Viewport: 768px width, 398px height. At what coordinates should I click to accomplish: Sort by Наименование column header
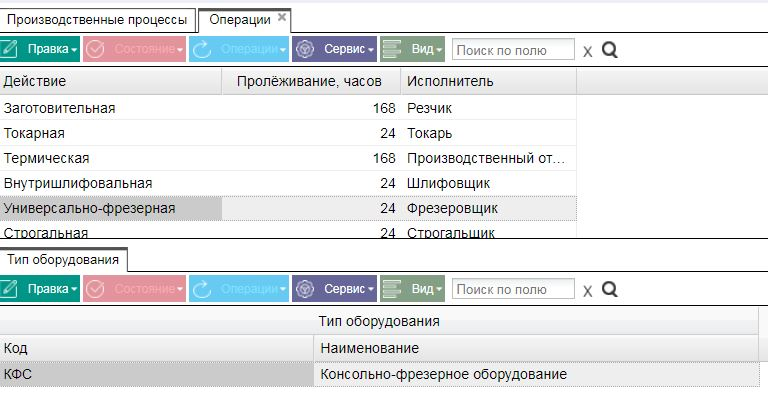point(536,348)
